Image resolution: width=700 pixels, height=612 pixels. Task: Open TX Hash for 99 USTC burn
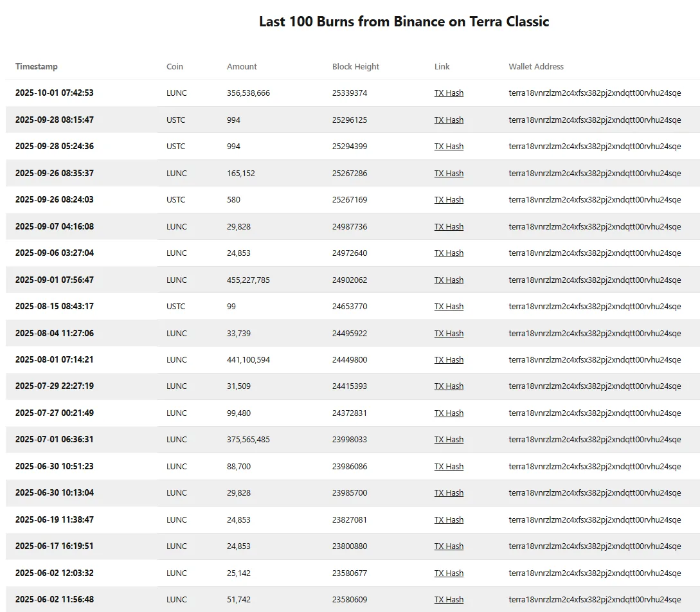(449, 307)
